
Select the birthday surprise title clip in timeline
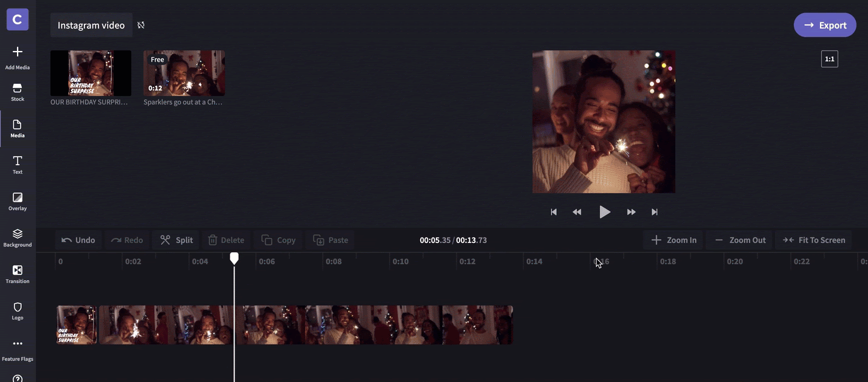click(77, 325)
